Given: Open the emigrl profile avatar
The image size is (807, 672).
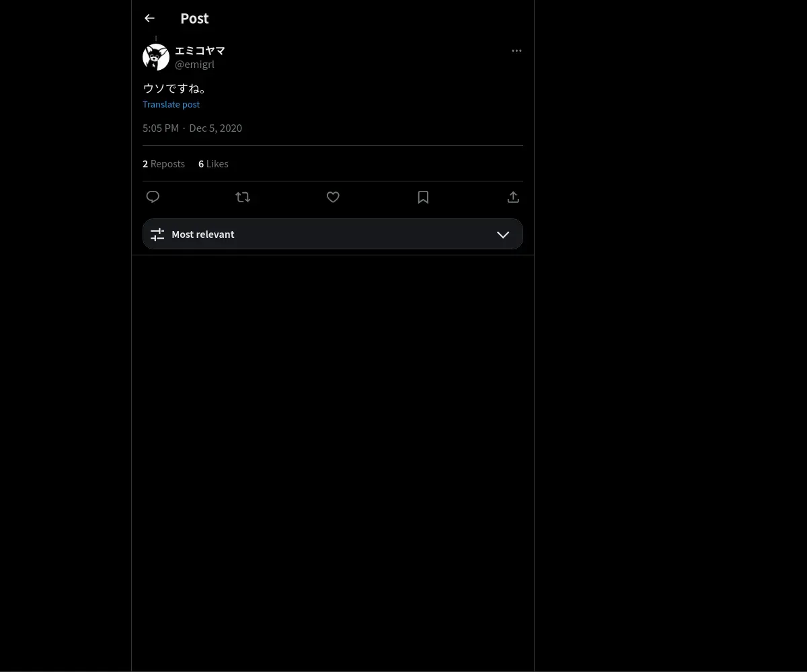Looking at the screenshot, I should click(x=156, y=57).
